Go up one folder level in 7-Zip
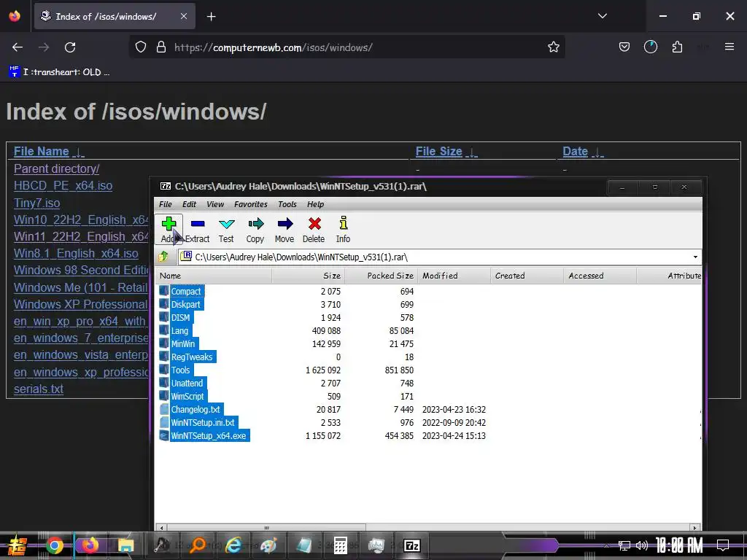 pos(163,257)
